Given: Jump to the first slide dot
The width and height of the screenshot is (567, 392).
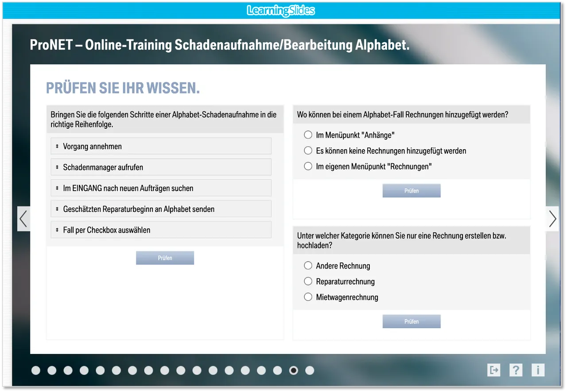Looking at the screenshot, I should tap(36, 370).
